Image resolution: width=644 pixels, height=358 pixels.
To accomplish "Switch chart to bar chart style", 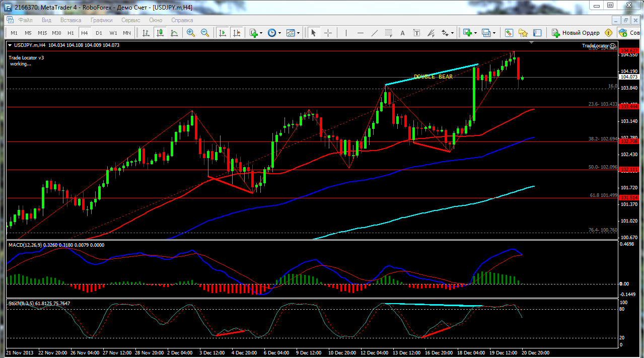I will coord(146,33).
